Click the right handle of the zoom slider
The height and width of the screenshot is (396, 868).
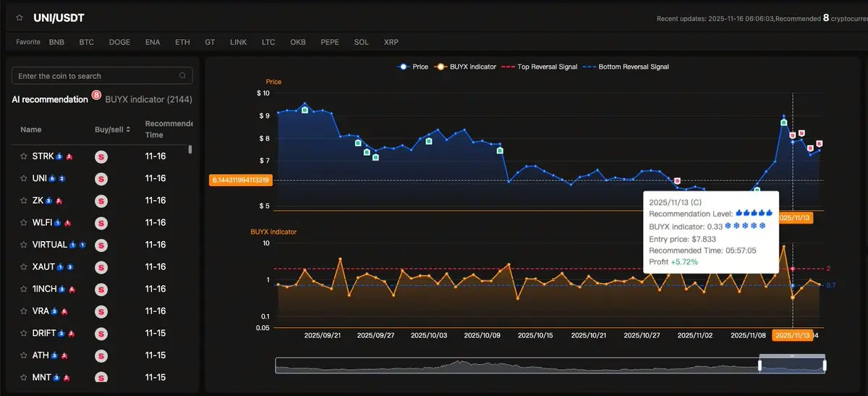825,366
